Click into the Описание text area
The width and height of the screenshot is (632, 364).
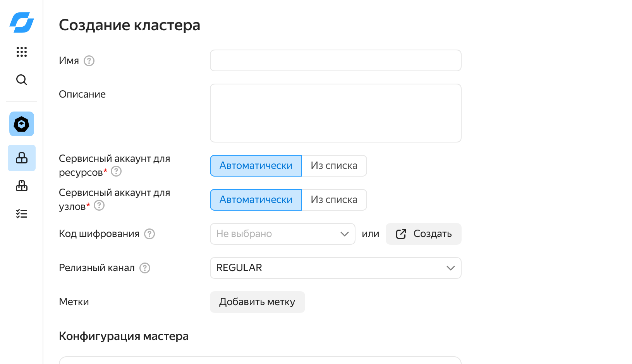[335, 113]
